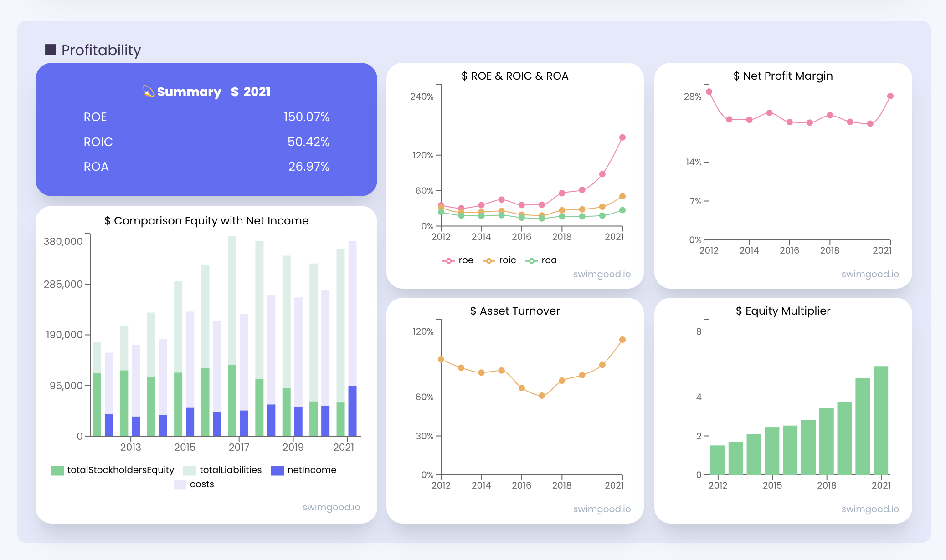946x560 pixels.
Task: Click the 2017 lowest Asset Turnover point
Action: coord(541,396)
